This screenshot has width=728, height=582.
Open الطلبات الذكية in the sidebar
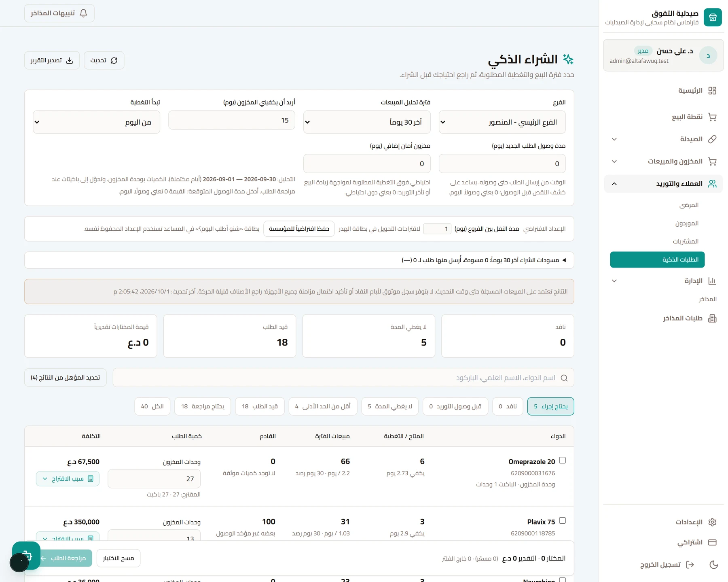[657, 260]
